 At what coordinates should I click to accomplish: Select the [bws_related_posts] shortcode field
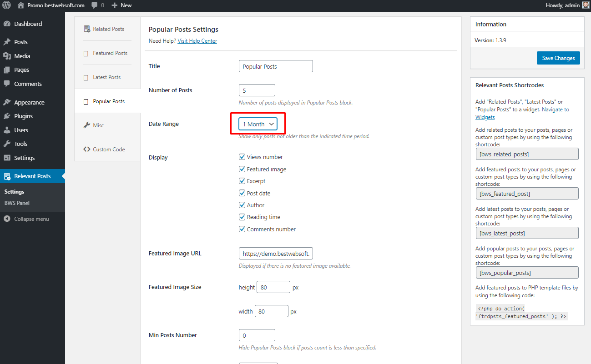[527, 154]
